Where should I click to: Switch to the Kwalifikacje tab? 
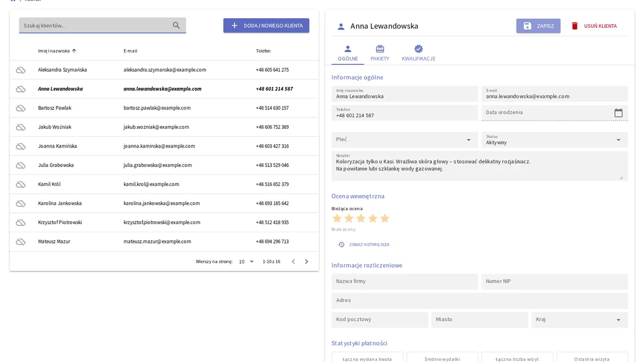[419, 54]
